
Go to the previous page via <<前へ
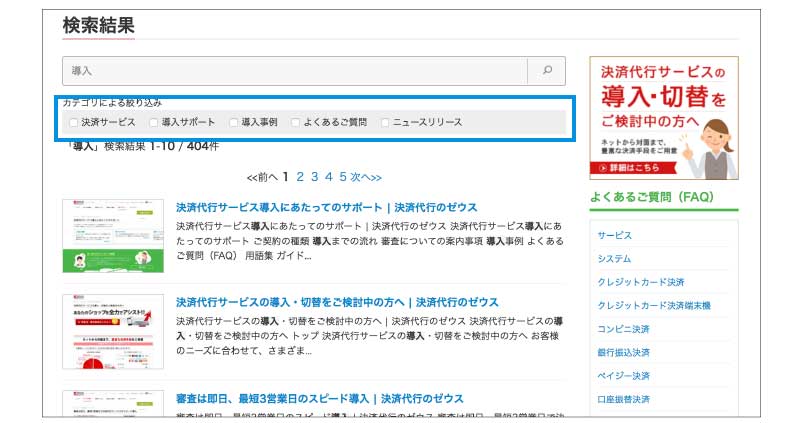[x=262, y=177]
